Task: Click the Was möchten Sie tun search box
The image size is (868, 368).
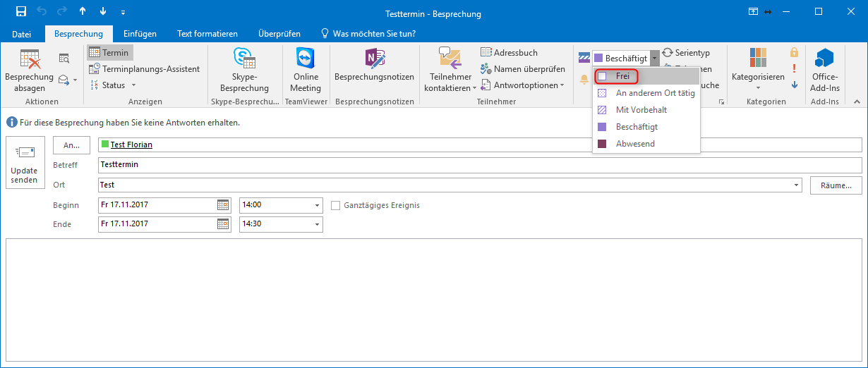Action: point(368,34)
